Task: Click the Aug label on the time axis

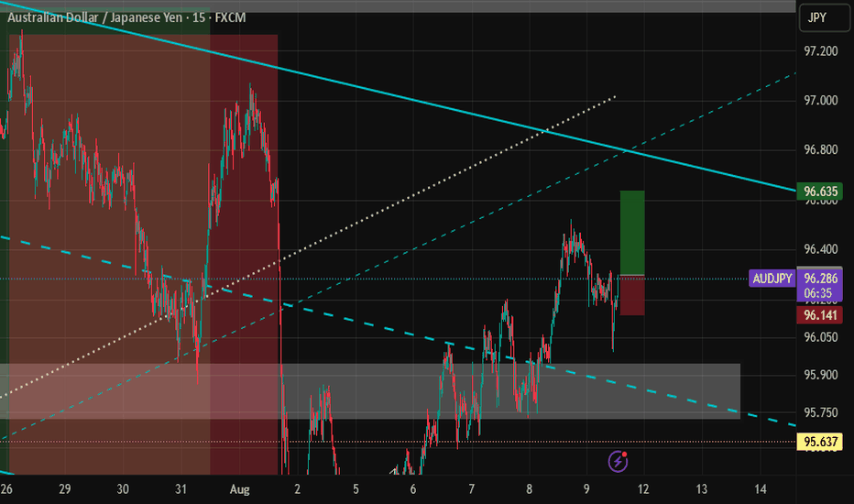Action: 240,489
